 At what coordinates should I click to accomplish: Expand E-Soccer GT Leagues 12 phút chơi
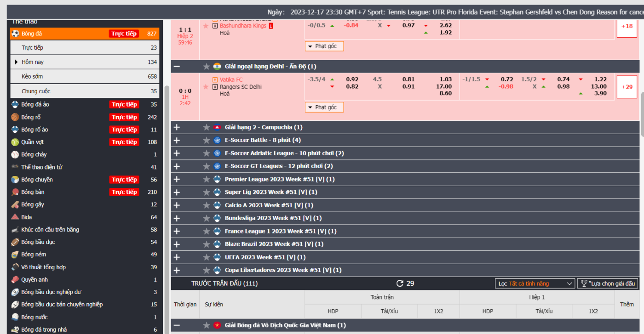[x=177, y=166]
